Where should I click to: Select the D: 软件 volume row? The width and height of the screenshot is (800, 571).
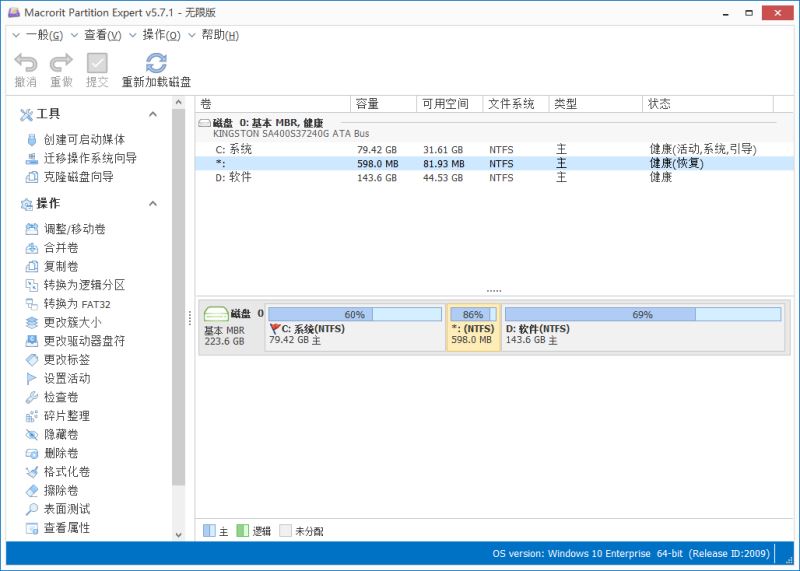(494, 178)
